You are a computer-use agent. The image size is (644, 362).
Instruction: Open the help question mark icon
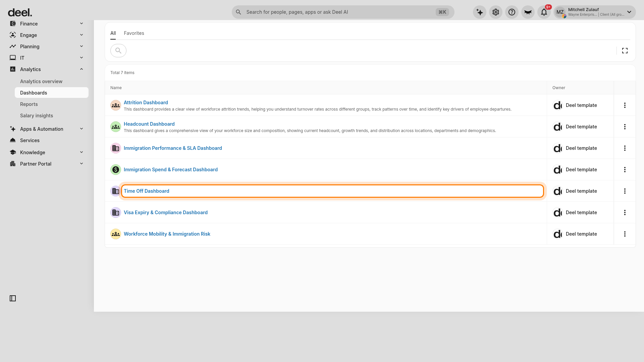coord(512,12)
